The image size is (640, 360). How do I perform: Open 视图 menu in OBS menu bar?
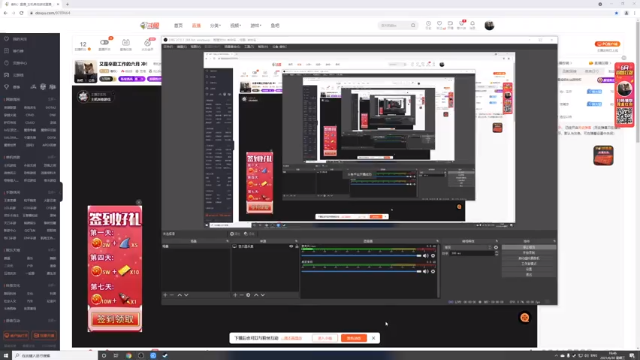196,47
